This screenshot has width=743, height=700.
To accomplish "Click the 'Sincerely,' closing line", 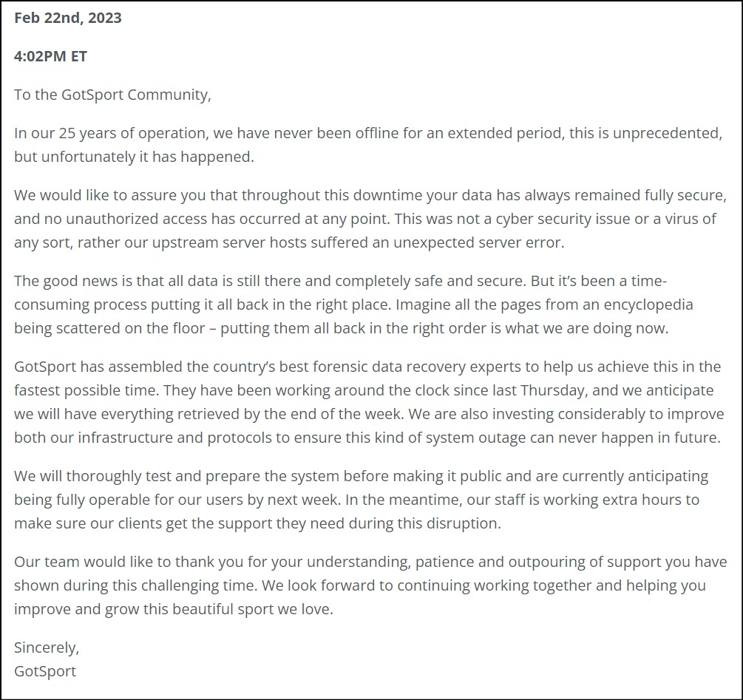I will 47,648.
